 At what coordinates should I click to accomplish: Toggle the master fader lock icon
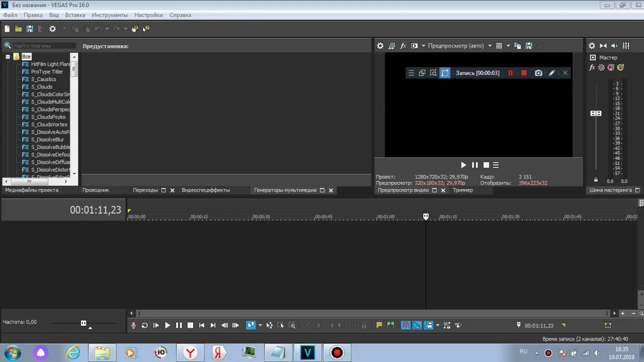(x=596, y=180)
